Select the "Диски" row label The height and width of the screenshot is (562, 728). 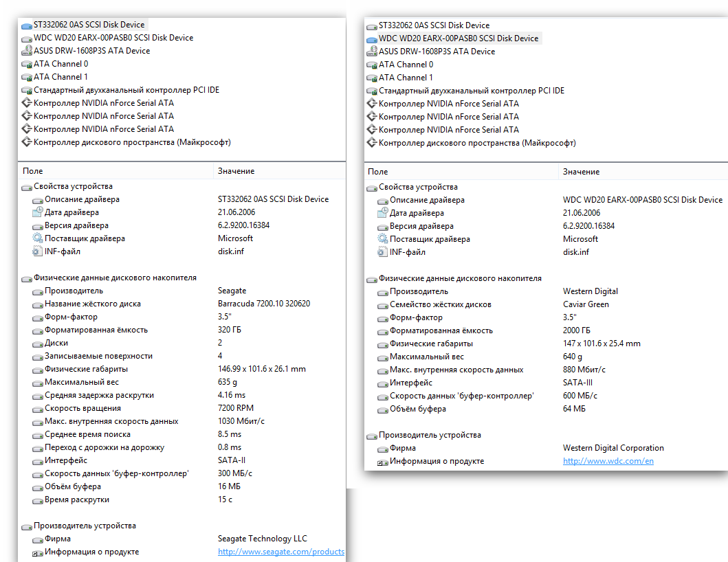pyautogui.click(x=56, y=343)
